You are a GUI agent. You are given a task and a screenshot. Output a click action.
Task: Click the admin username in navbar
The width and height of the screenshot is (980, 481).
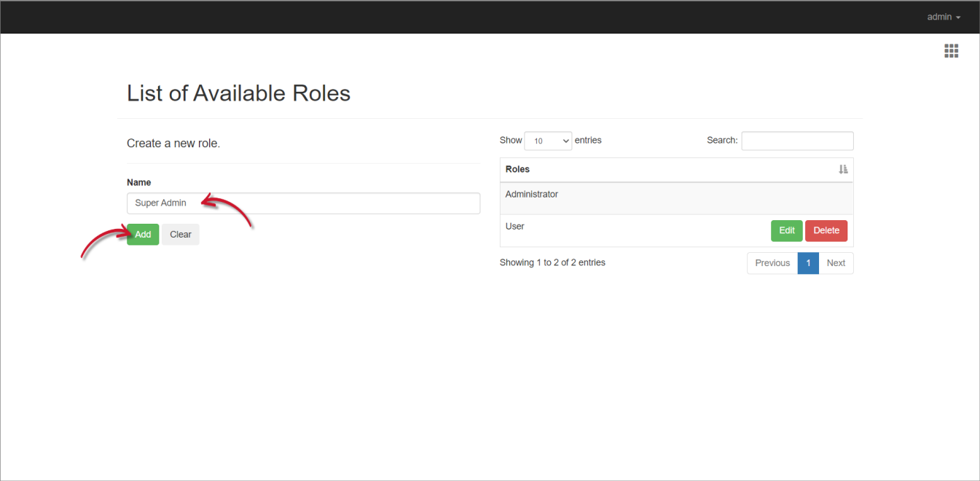pos(938,16)
